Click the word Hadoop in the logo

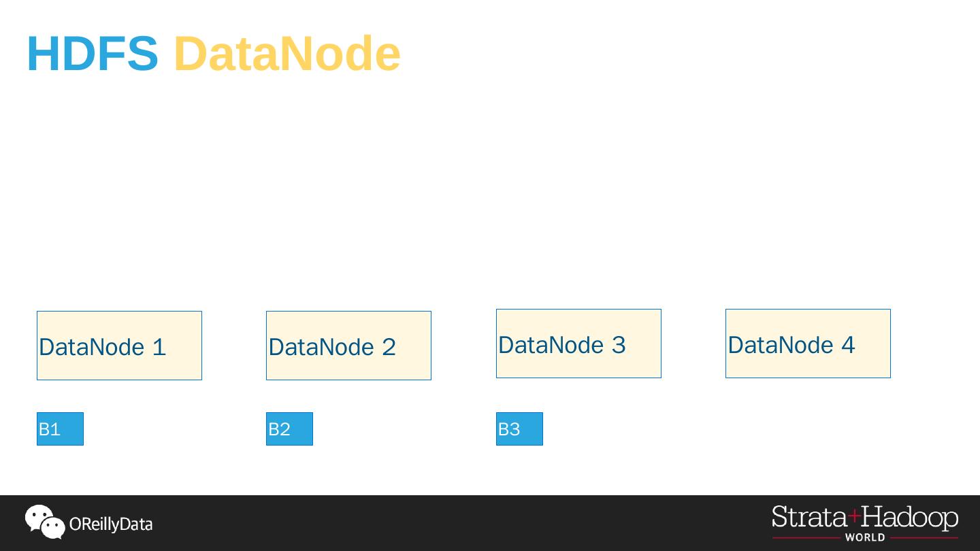911,518
